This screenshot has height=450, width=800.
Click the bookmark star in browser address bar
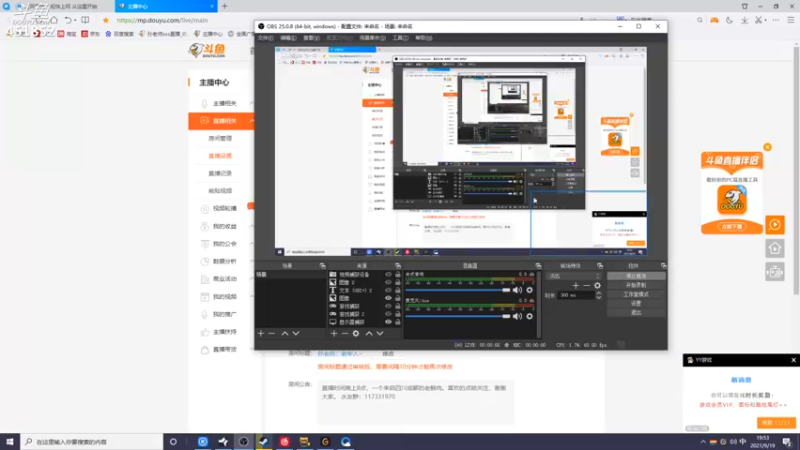106,20
